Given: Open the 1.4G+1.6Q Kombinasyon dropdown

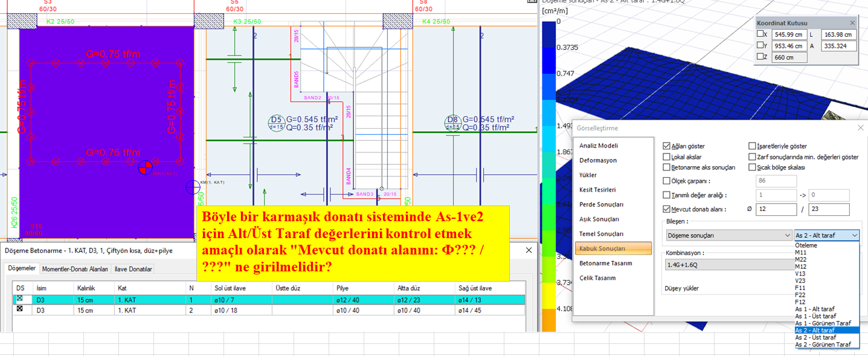Looking at the screenshot, I should [x=728, y=264].
